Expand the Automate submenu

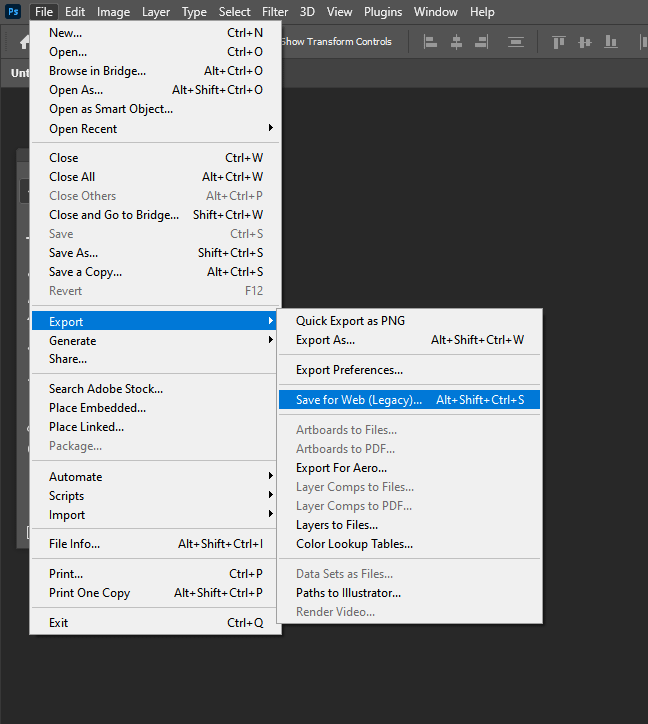(x=156, y=477)
